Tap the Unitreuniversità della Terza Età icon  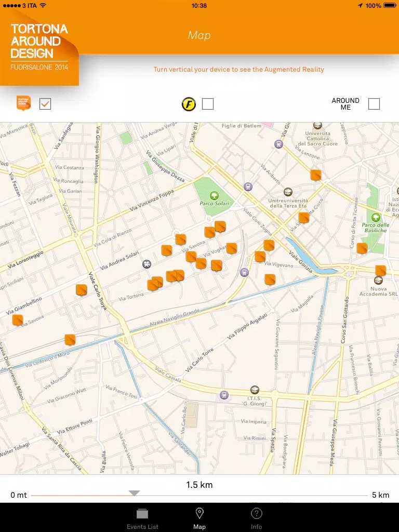click(288, 192)
